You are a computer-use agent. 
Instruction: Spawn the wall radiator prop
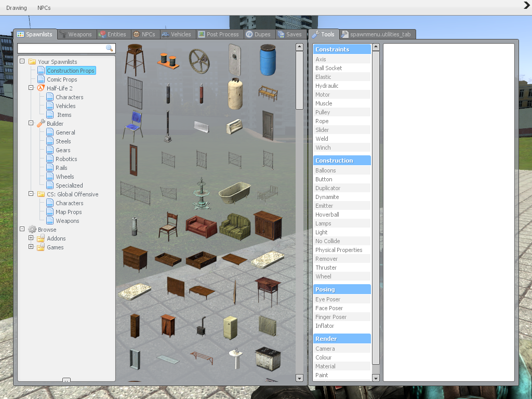pos(268,326)
